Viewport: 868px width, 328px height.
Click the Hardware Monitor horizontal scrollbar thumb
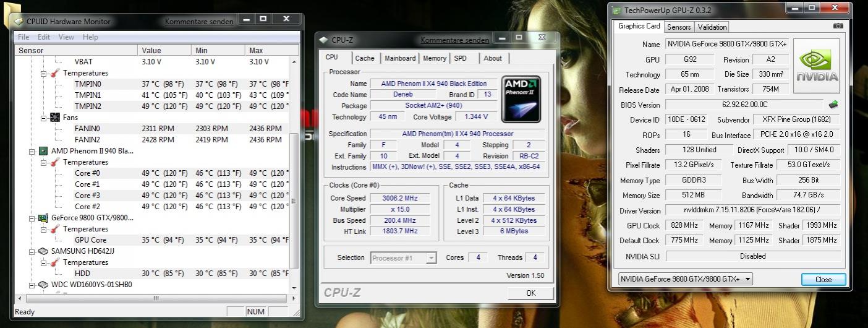point(156,298)
